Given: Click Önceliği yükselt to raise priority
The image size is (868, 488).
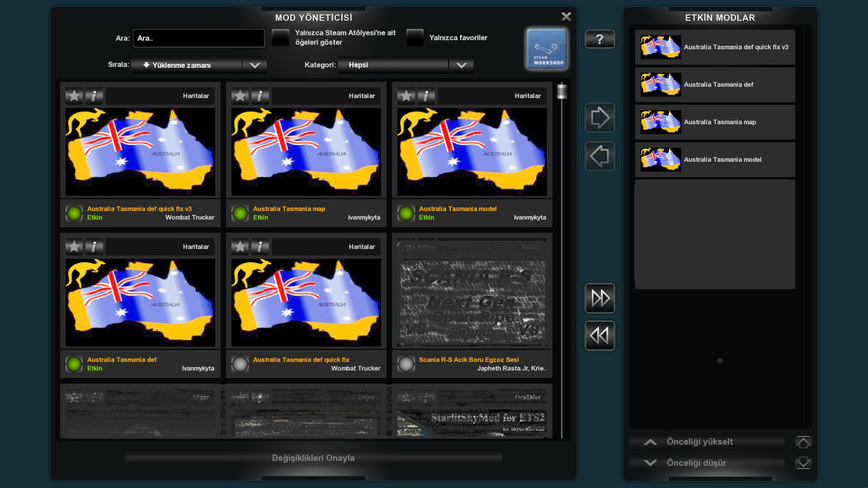Looking at the screenshot, I should pos(706,442).
